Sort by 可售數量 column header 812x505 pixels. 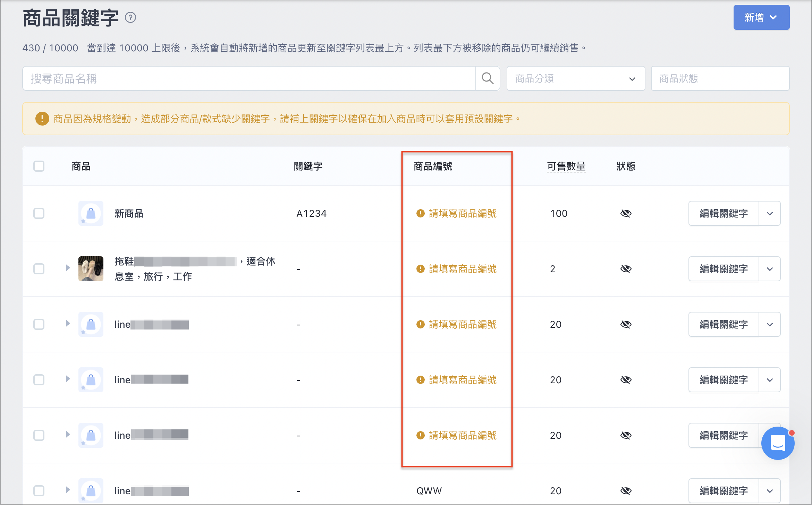566,166
